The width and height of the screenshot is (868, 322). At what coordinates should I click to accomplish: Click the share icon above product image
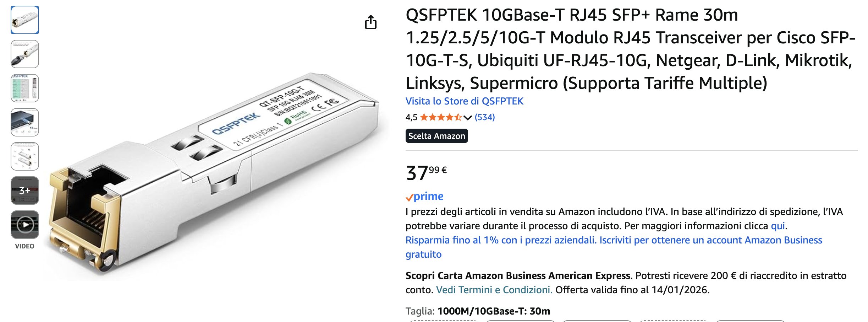pyautogui.click(x=371, y=22)
